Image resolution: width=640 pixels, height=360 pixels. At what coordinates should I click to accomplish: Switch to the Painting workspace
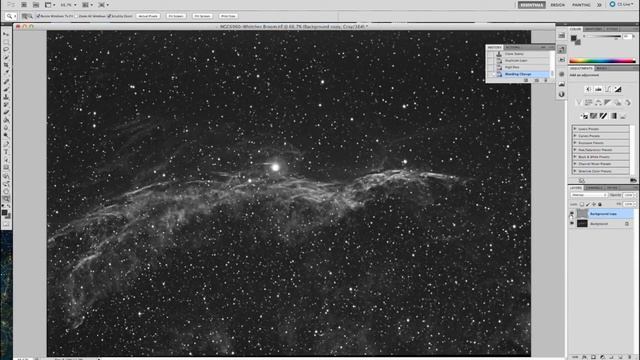[581, 5]
